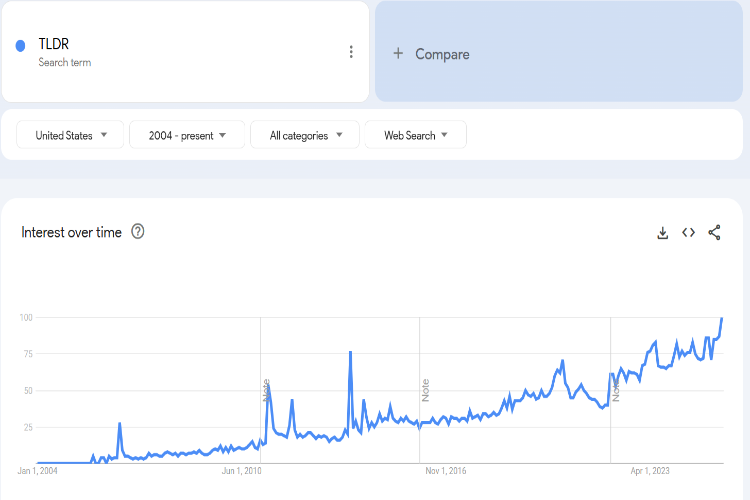Screen dimensions: 750x500
Task: Open the TLDR search term options menu
Action: (x=351, y=52)
